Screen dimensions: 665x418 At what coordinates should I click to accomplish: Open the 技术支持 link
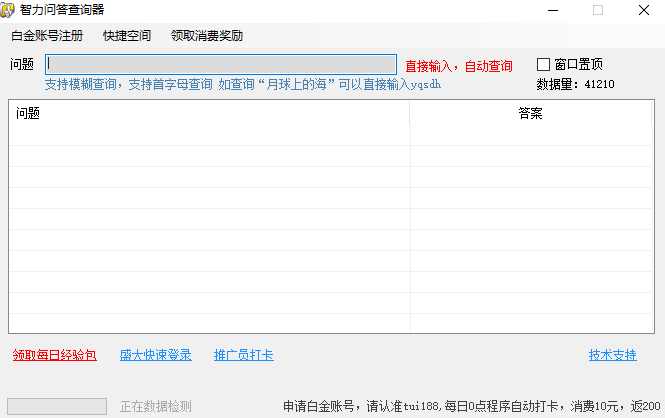point(612,355)
